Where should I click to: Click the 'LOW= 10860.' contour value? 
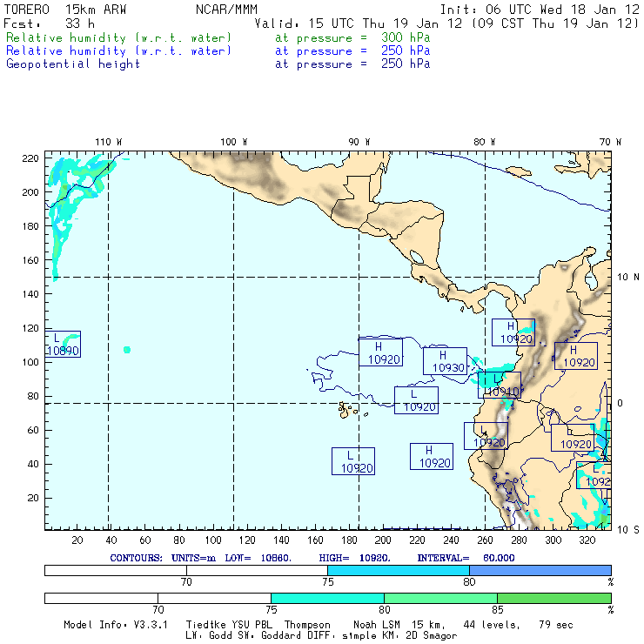point(258,558)
